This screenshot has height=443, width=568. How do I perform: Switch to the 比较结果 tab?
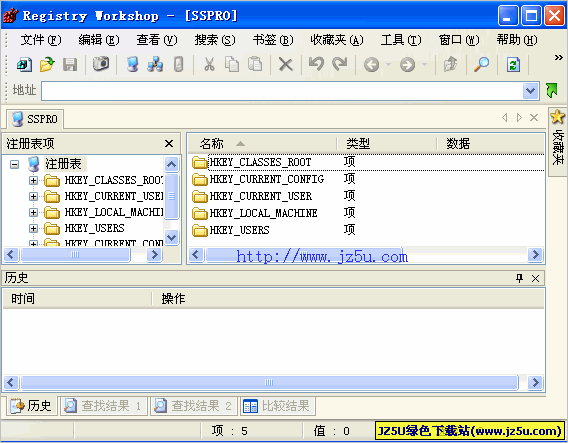click(x=277, y=406)
